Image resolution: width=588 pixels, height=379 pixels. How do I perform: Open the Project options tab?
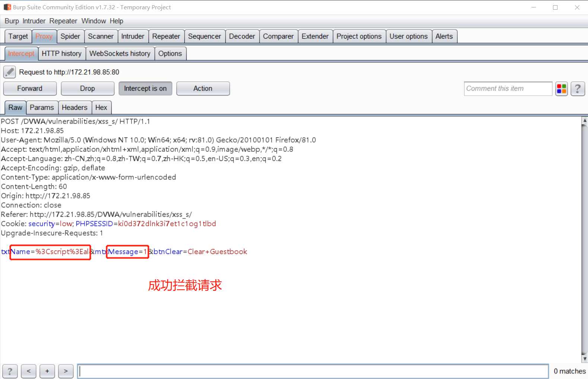[x=359, y=36]
